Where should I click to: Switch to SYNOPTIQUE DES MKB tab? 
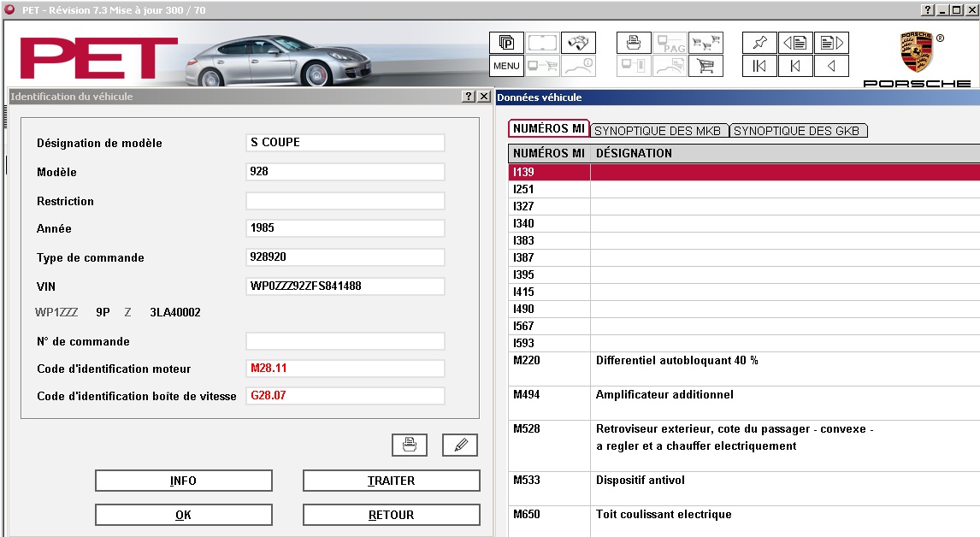click(658, 131)
